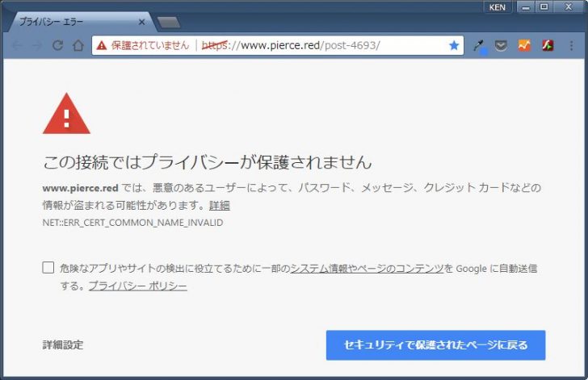Click the eyedropper extension icon

[x=479, y=46]
